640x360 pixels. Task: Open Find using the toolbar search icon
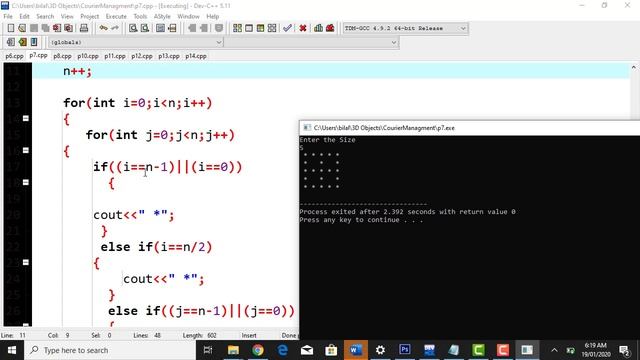click(133, 28)
